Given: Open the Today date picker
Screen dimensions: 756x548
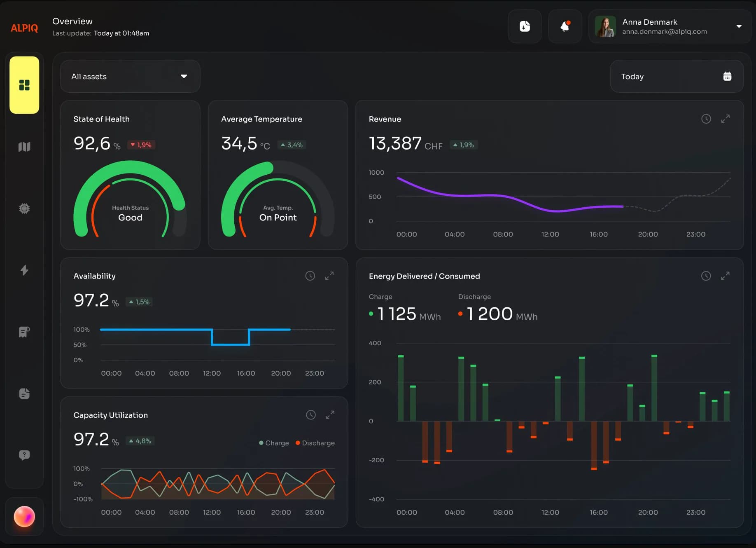Looking at the screenshot, I should [x=677, y=76].
